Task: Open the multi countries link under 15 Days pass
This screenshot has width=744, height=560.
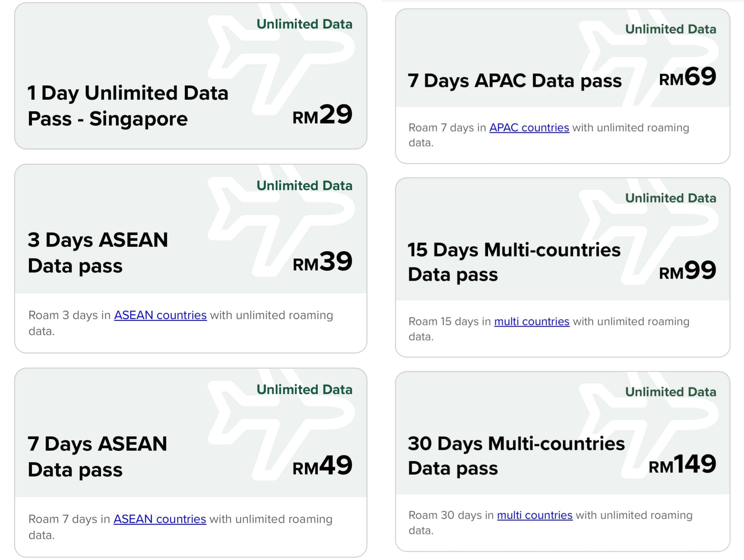Action: 531,321
